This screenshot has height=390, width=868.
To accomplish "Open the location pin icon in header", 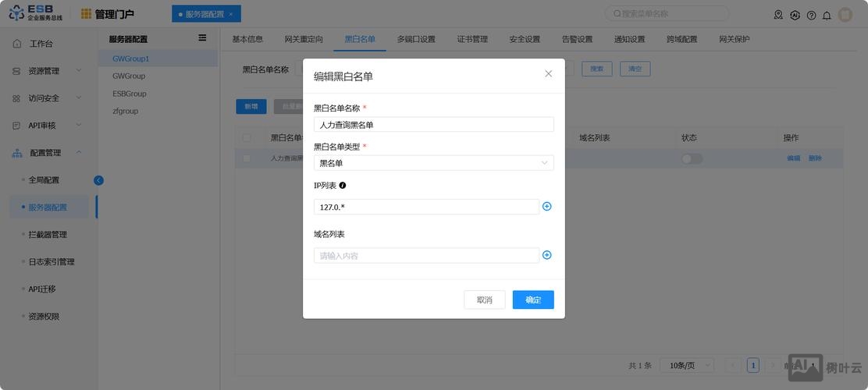I will (778, 15).
